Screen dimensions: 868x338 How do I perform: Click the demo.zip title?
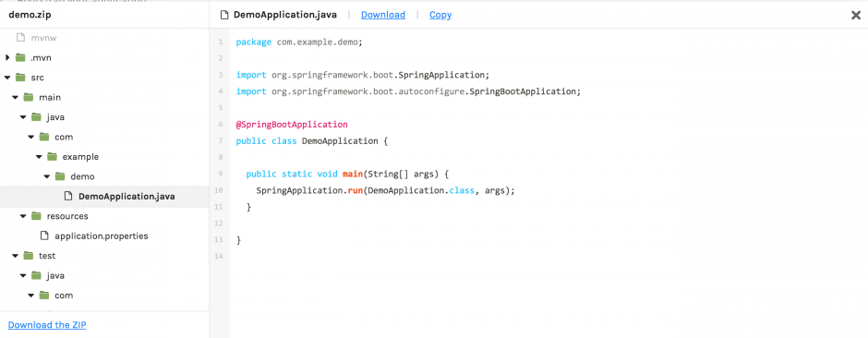coord(30,15)
